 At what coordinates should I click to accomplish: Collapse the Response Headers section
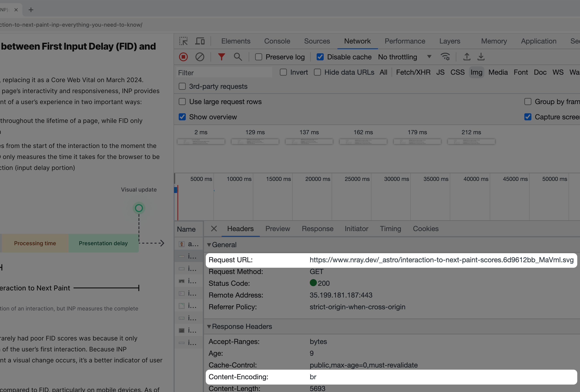point(209,326)
